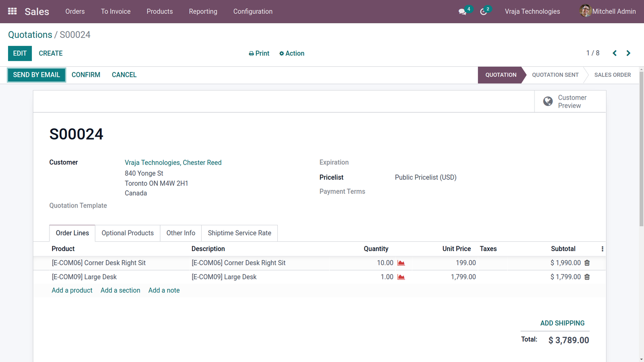Open the conversations chat icon
644x362 pixels.
(x=462, y=12)
